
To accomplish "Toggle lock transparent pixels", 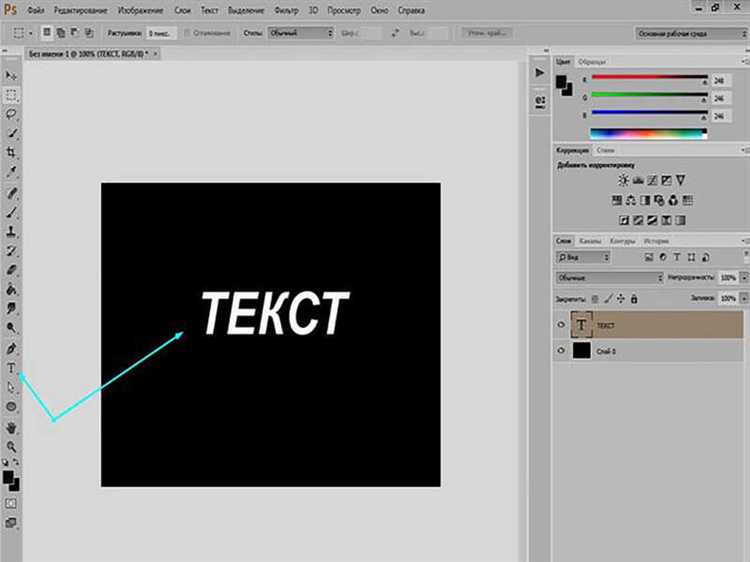I will (x=595, y=299).
